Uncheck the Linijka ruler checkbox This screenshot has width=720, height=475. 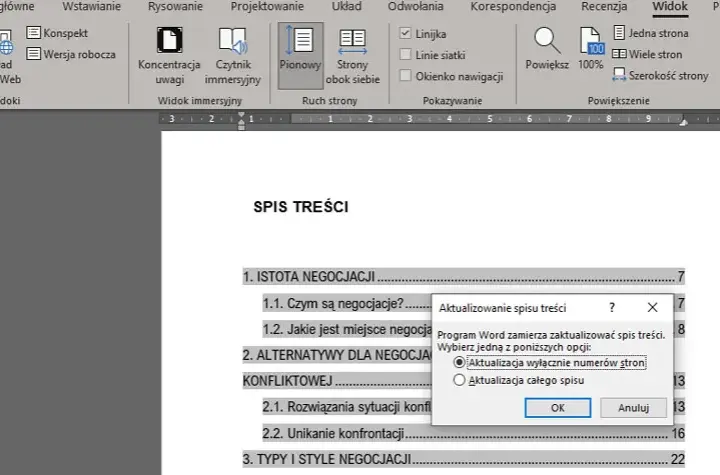click(405, 34)
